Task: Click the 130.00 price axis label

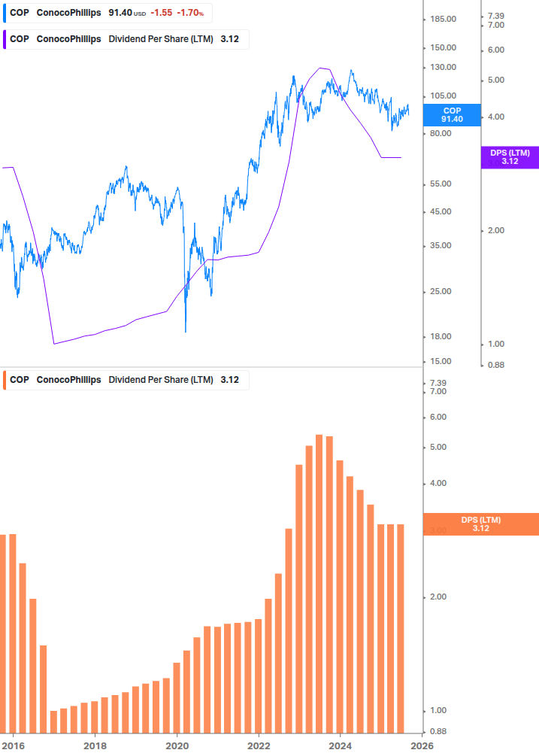Action: point(443,67)
